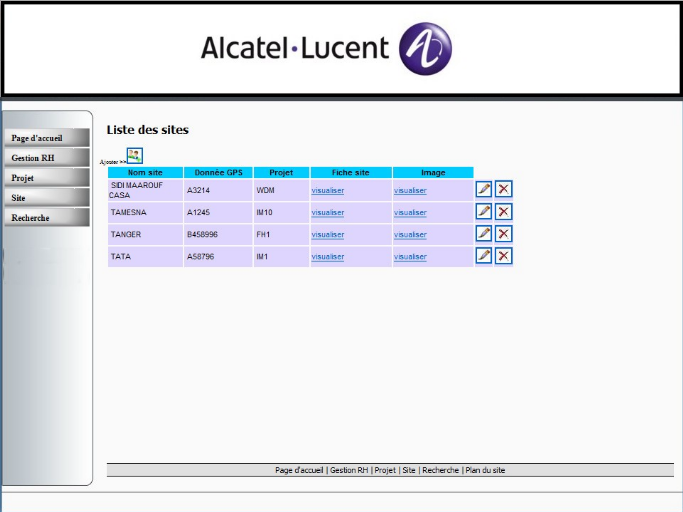View Fiche site for SIDI MAAROUF CASA

coord(328,190)
